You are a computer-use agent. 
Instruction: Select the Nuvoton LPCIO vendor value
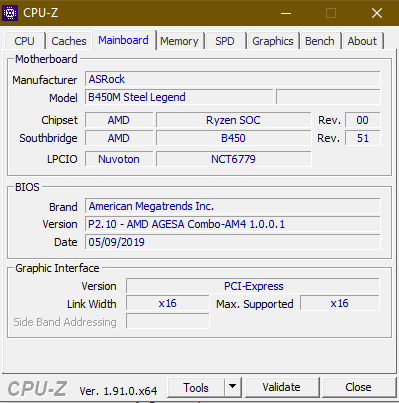[119, 159]
